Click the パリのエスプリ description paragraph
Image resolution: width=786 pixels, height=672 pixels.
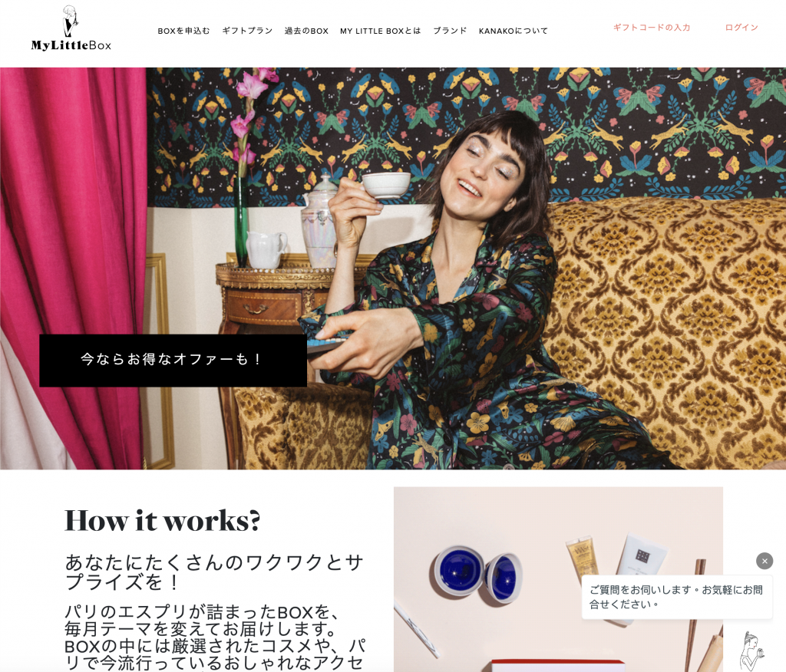coord(216,637)
